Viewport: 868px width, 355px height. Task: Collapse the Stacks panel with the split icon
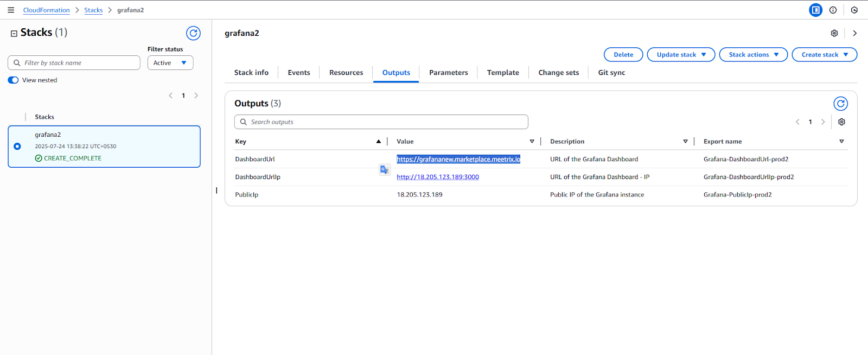pos(14,34)
